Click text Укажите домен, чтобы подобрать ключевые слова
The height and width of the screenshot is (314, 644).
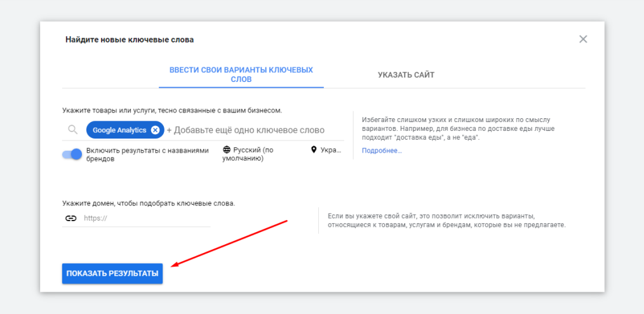click(x=149, y=203)
